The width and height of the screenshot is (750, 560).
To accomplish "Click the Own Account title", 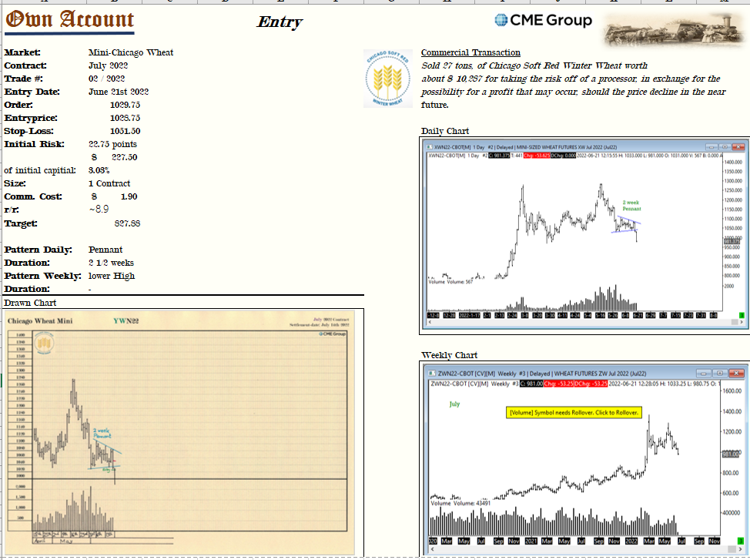I will click(x=70, y=19).
